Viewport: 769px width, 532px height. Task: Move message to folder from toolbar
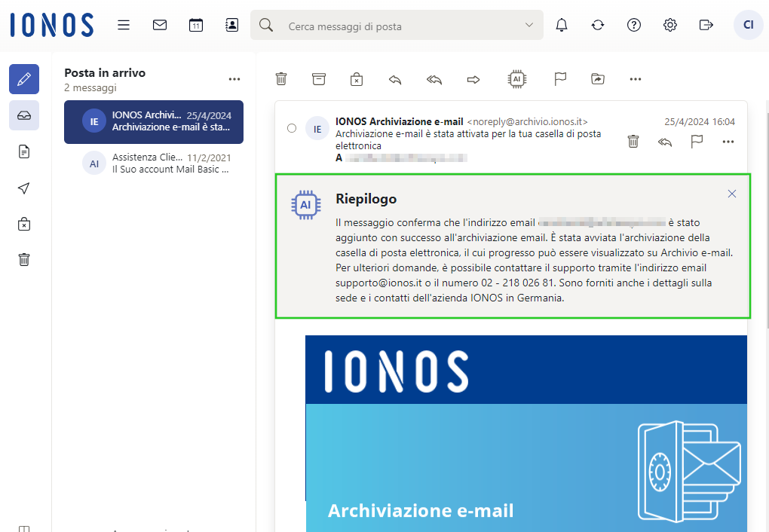(x=598, y=79)
